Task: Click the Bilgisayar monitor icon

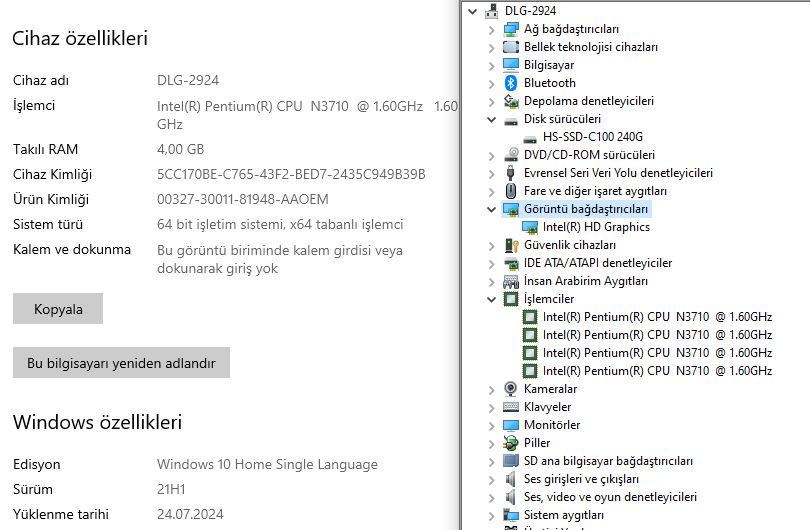Action: (511, 65)
